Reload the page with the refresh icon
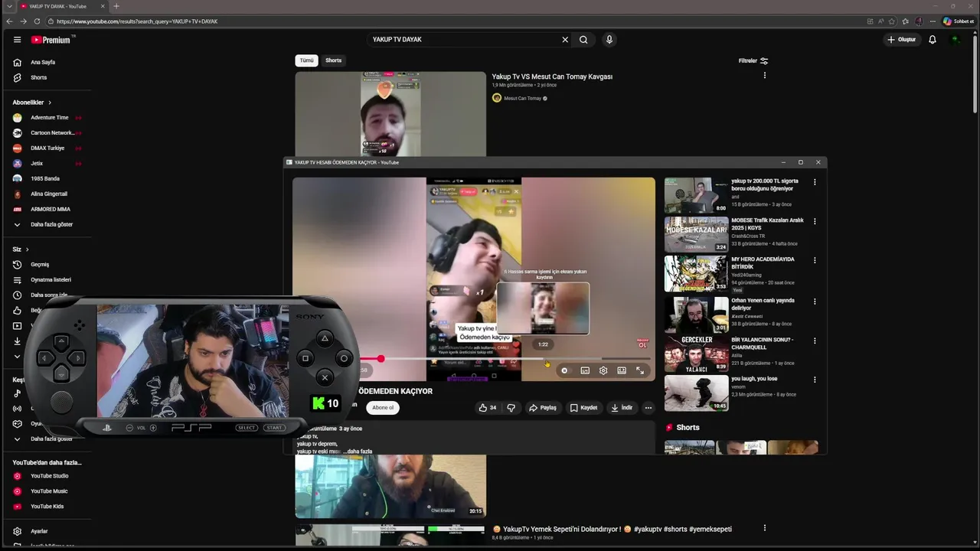This screenshot has height=551, width=980. click(x=37, y=21)
